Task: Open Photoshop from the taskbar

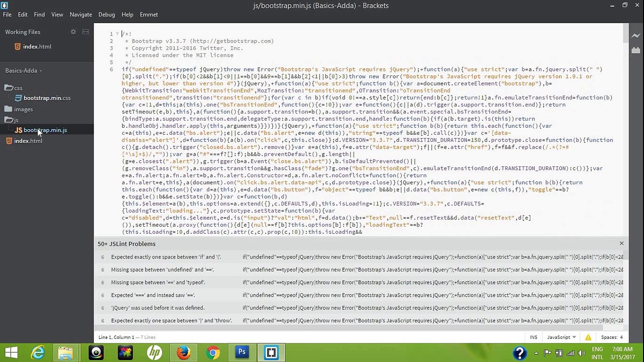Action: 242,352
